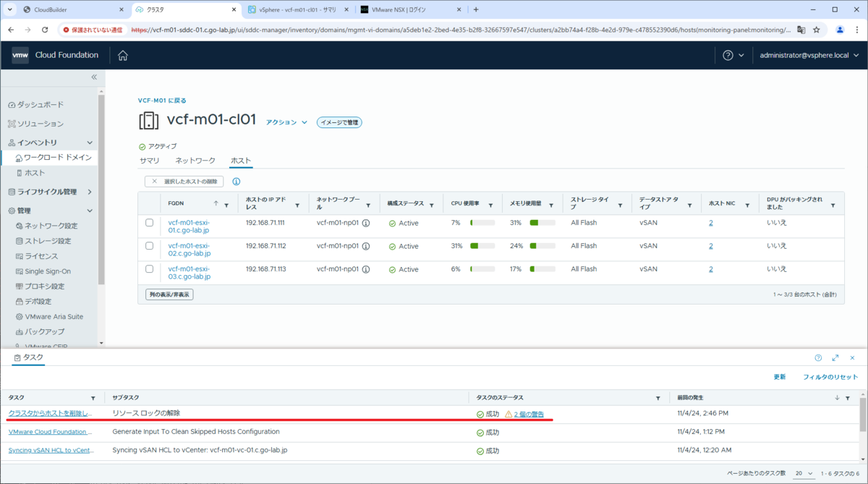Filter the host IP address column

(x=297, y=205)
